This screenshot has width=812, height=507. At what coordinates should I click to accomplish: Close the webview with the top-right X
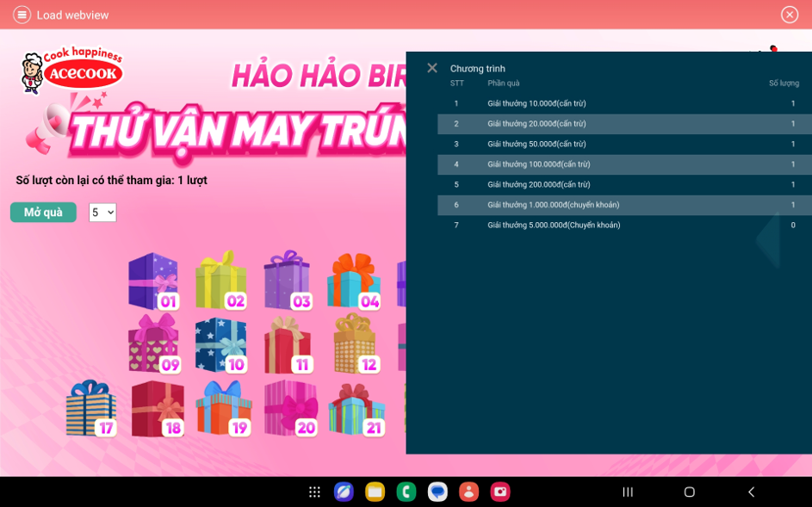(790, 15)
